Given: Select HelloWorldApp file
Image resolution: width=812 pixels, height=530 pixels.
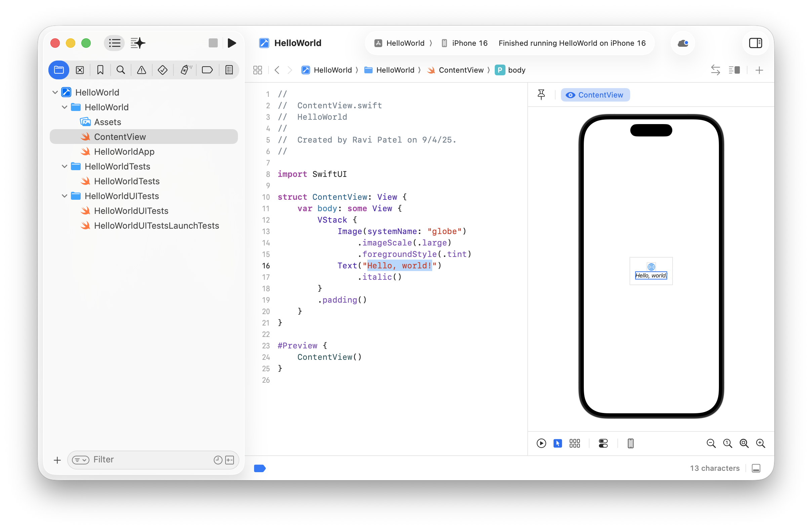Looking at the screenshot, I should [144, 152].
